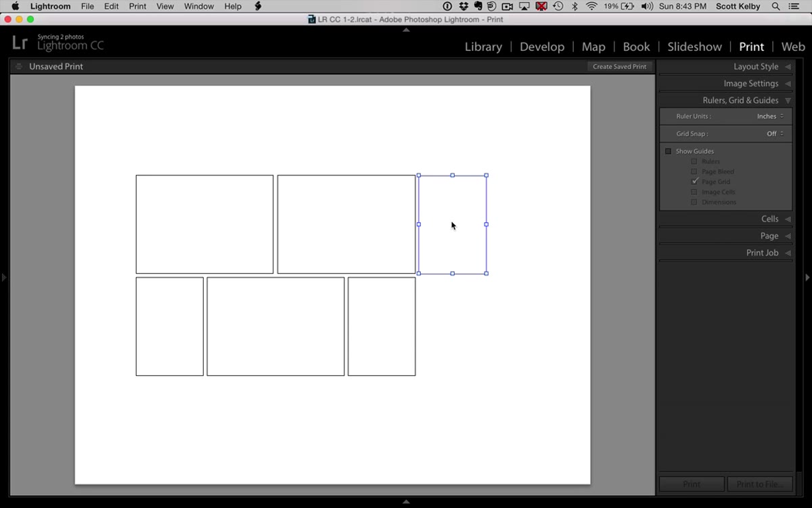Select the blue-outlined selected cell
This screenshot has width=812, height=508.
pos(452,224)
